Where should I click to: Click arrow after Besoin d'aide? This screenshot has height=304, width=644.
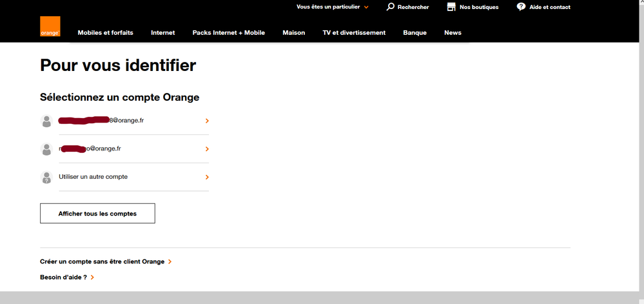(x=92, y=278)
